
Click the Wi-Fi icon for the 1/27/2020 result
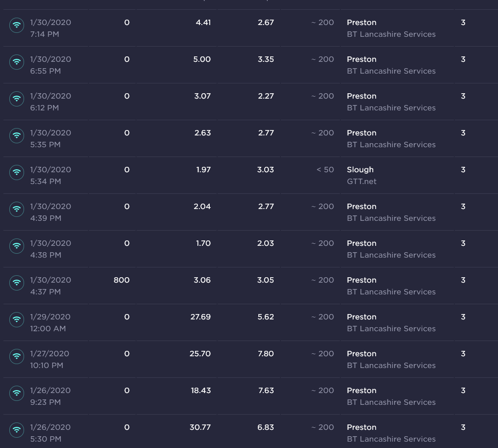(x=17, y=356)
